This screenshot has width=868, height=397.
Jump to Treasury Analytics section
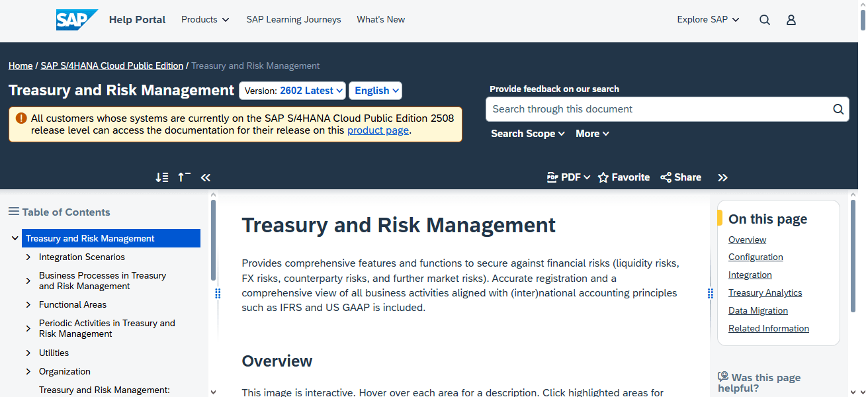[x=765, y=292]
